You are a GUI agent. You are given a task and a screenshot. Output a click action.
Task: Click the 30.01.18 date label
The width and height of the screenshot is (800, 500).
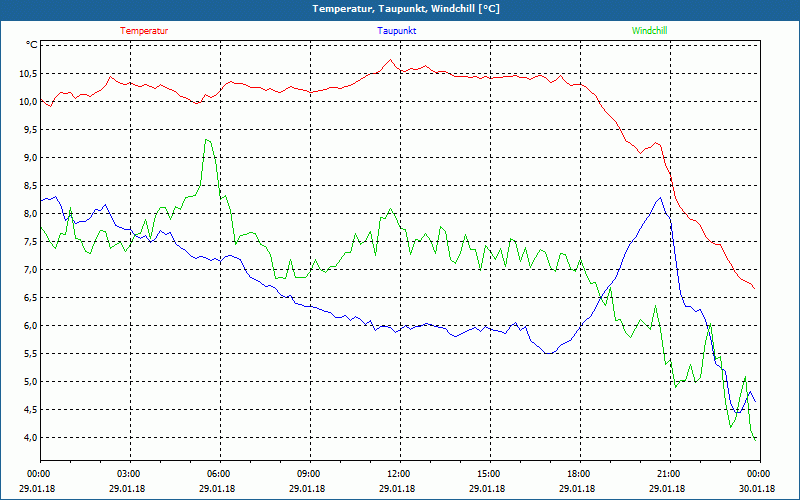click(757, 489)
